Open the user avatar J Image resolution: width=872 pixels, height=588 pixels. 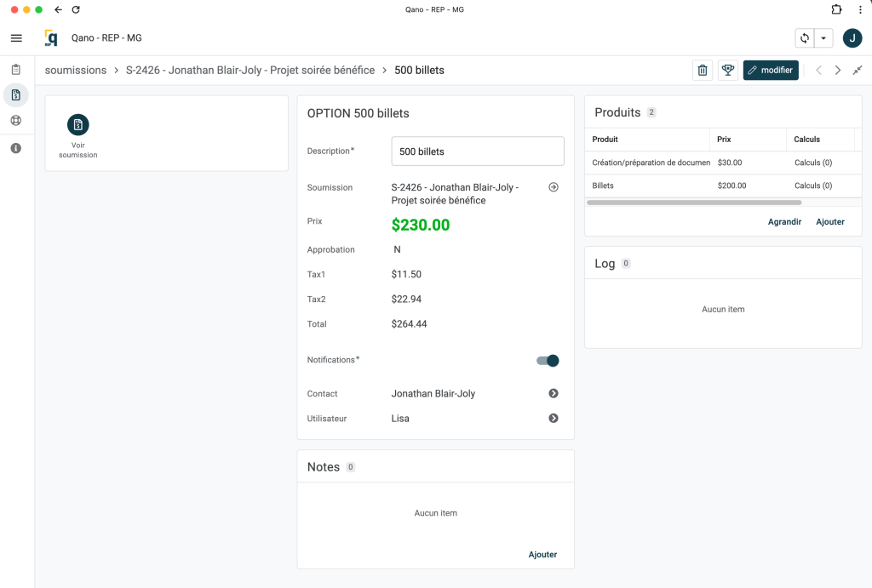pos(852,38)
